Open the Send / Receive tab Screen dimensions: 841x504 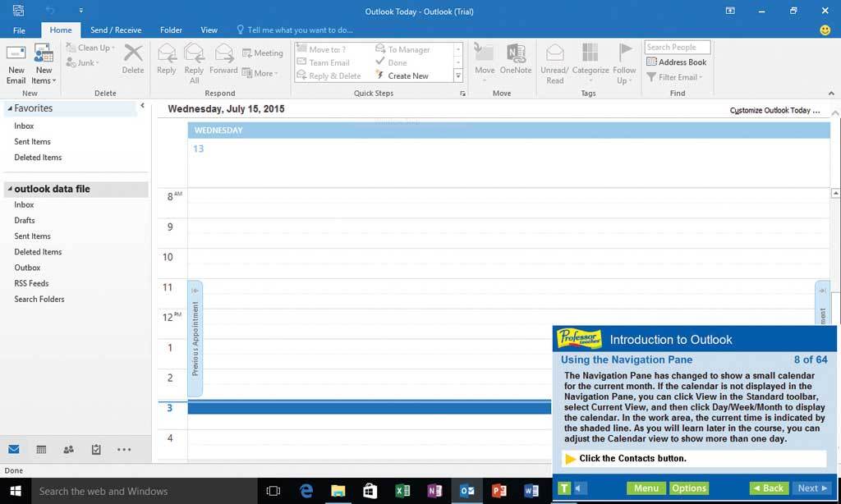click(116, 30)
